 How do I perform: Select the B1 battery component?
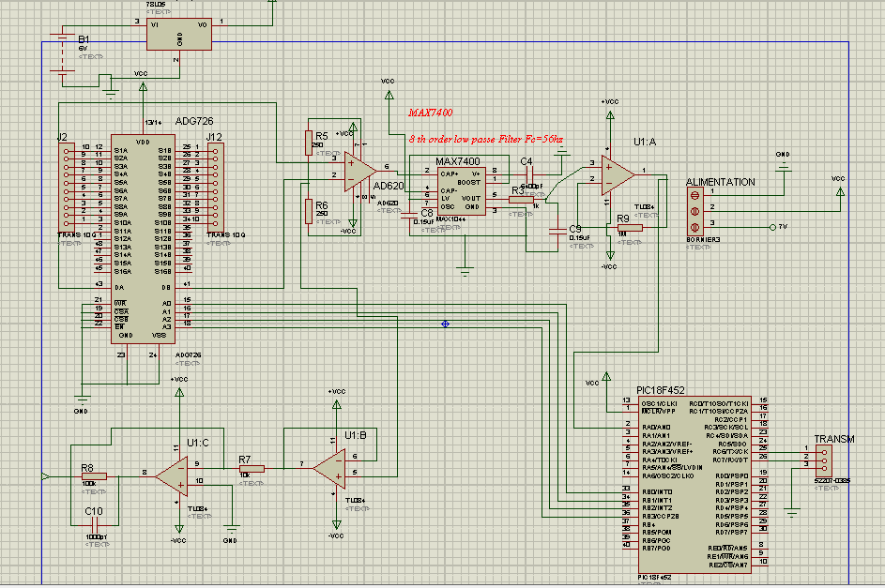pyautogui.click(x=63, y=54)
